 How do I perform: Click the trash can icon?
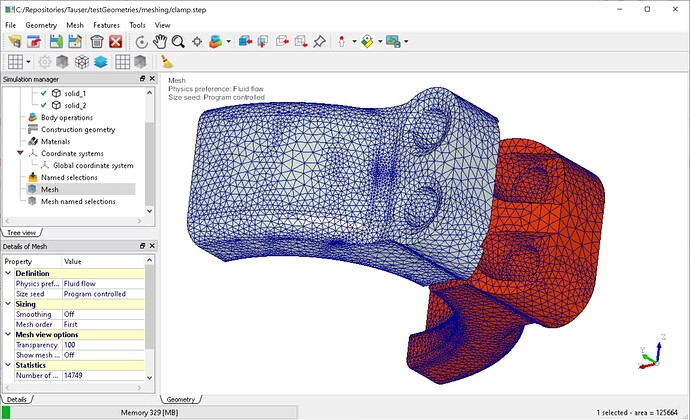[97, 42]
